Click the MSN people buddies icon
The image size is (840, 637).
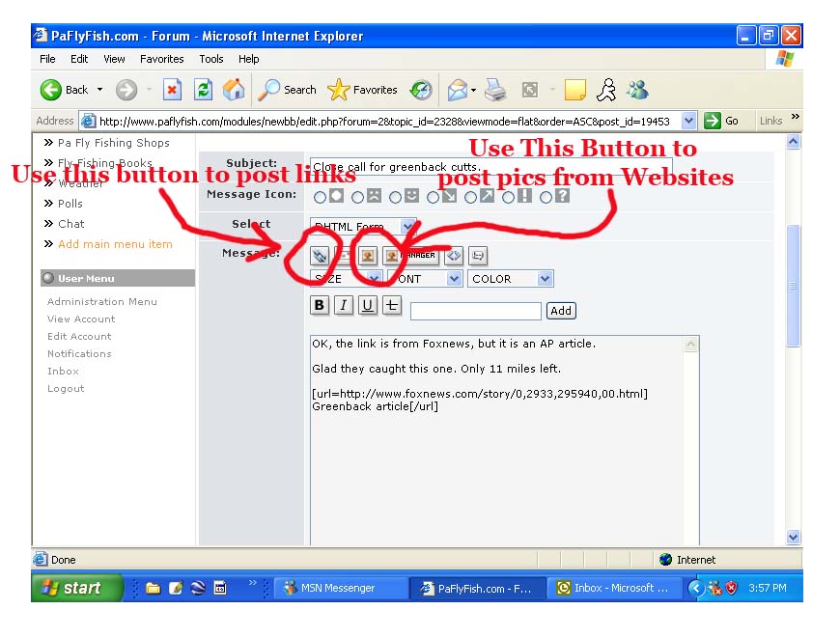(x=638, y=90)
